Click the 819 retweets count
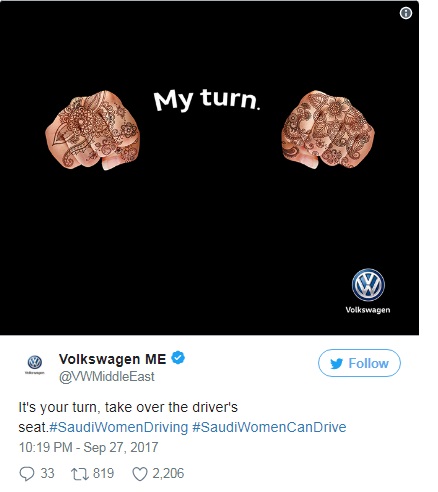The width and height of the screenshot is (438, 492). click(103, 474)
